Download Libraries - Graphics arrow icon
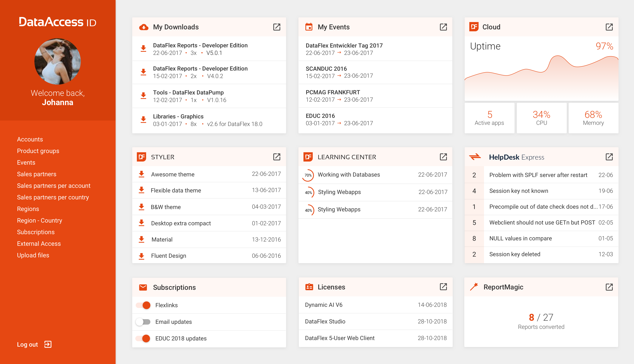Viewport: 634px width, 364px height. pos(143,120)
